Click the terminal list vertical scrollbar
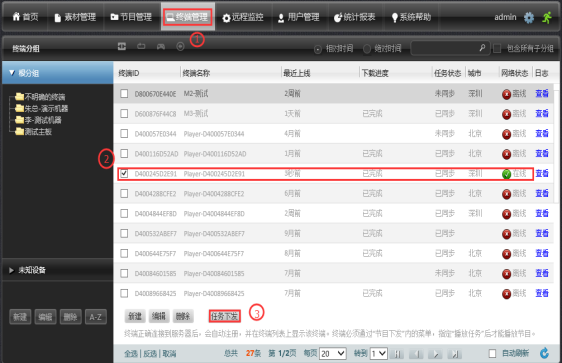Screen dimensions: 562x363 pos(556,143)
